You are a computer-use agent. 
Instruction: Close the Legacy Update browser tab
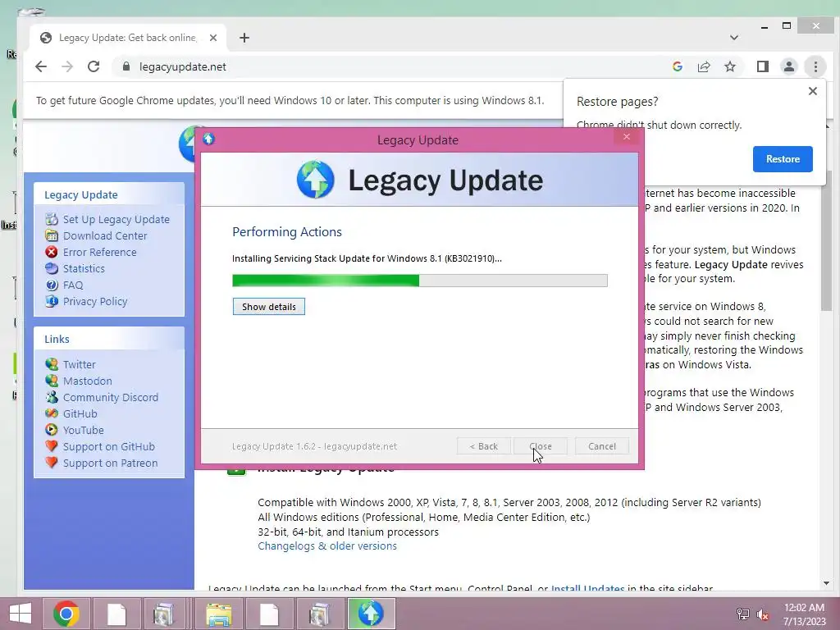point(213,38)
